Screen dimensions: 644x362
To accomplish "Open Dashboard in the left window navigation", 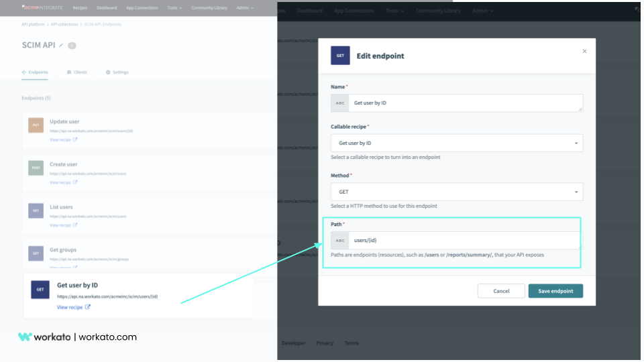I will pyautogui.click(x=107, y=8).
